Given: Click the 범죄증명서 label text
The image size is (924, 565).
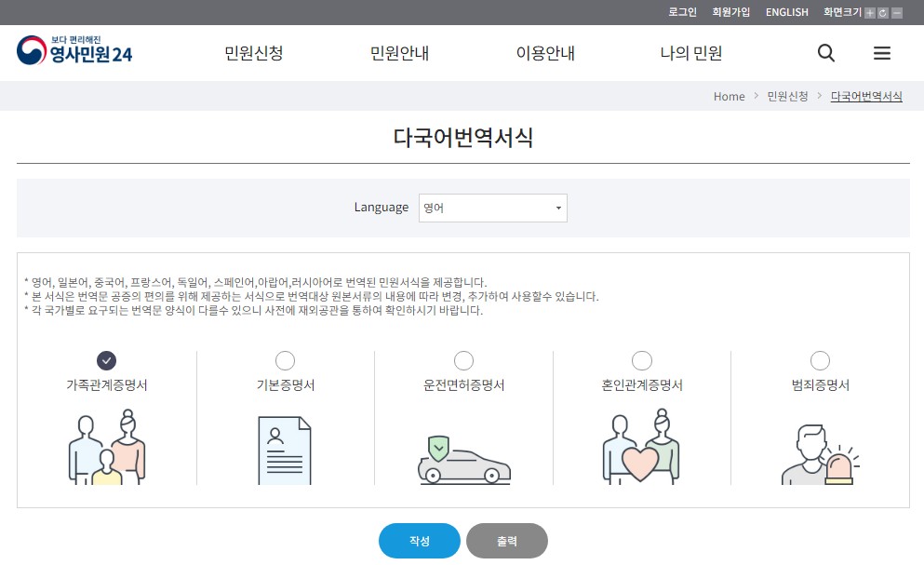Looking at the screenshot, I should click(x=821, y=385).
